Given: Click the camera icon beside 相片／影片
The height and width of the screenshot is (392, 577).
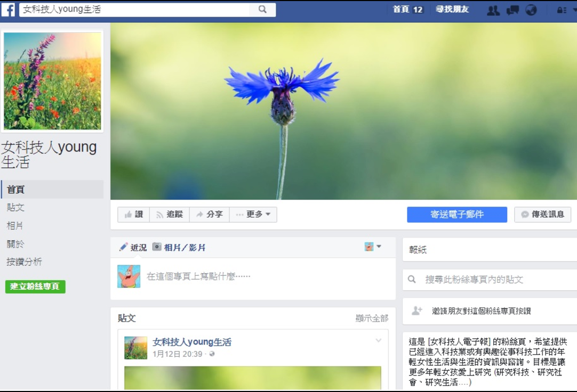Looking at the screenshot, I should click(157, 247).
